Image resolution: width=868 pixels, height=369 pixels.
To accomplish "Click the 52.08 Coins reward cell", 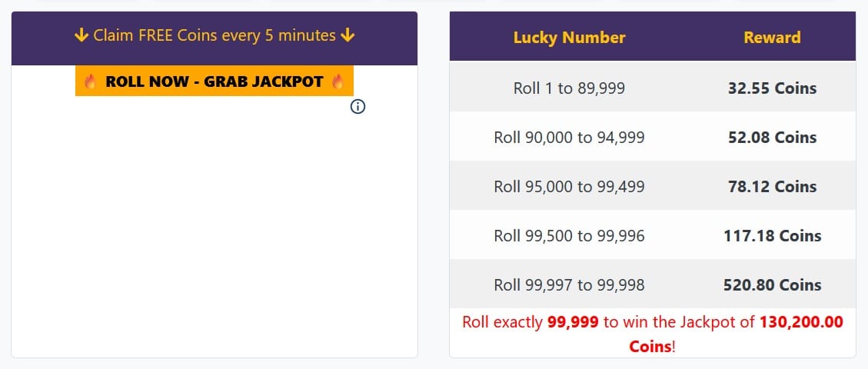I will tap(772, 138).
